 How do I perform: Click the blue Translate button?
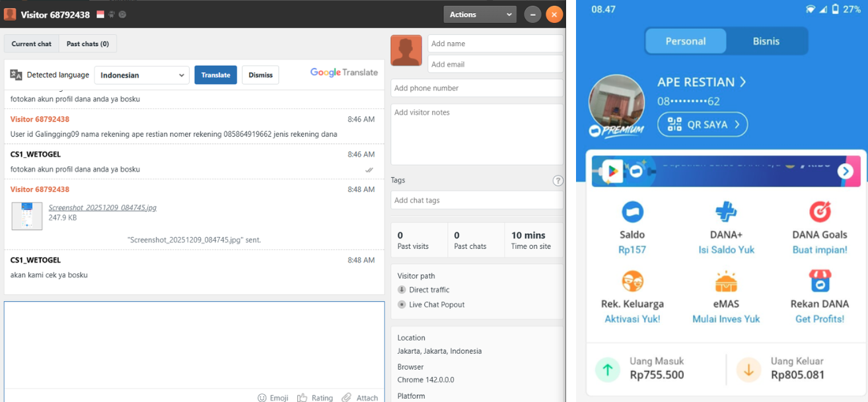215,75
